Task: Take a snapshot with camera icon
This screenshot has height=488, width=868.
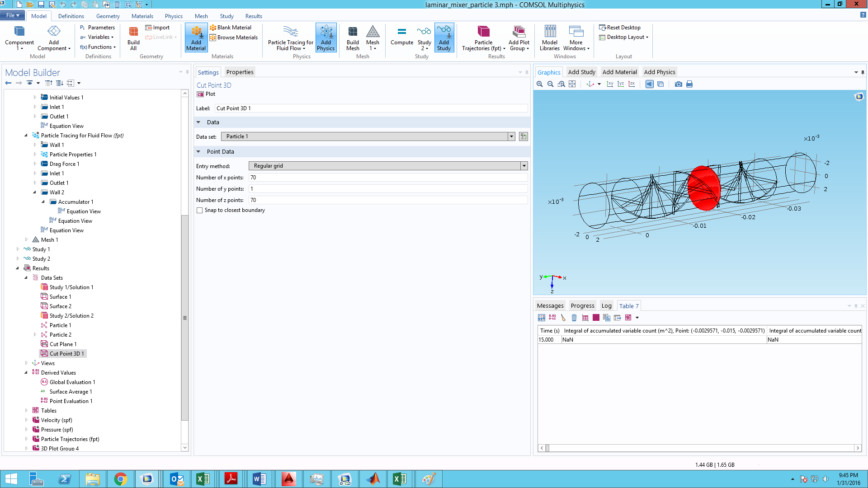Action: click(678, 84)
